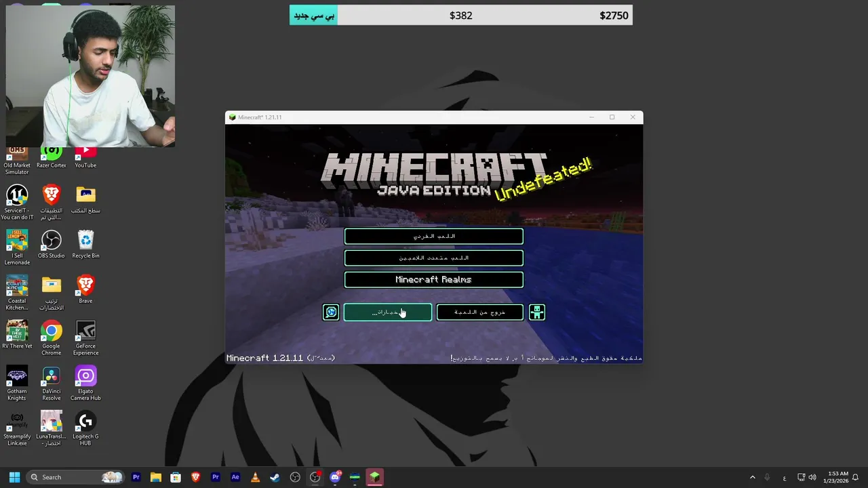Launch I Sell Lemonade shortcut
Viewport: 868px width, 488px height.
click(17, 247)
